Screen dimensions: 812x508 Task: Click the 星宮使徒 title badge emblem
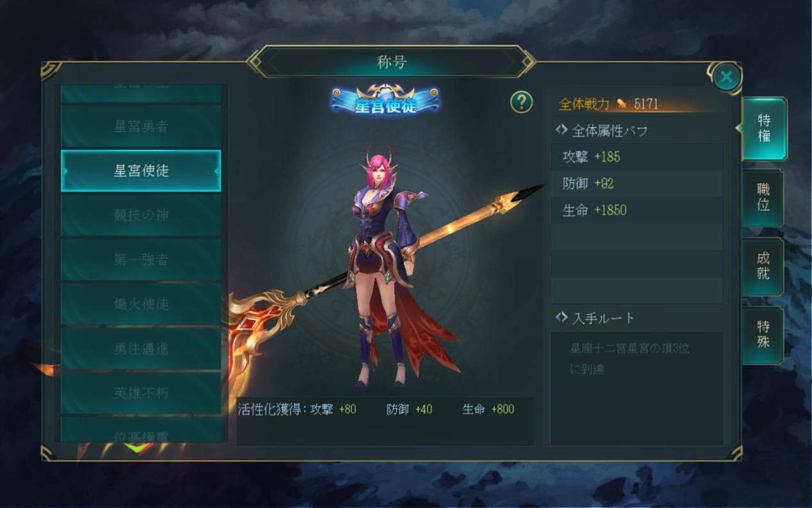[x=385, y=101]
